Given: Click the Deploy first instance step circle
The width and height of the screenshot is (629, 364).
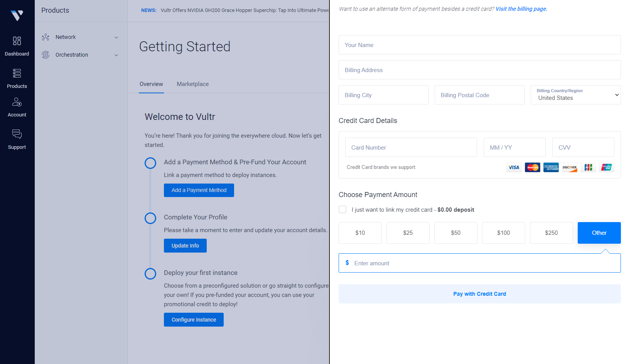Looking at the screenshot, I should [150, 274].
